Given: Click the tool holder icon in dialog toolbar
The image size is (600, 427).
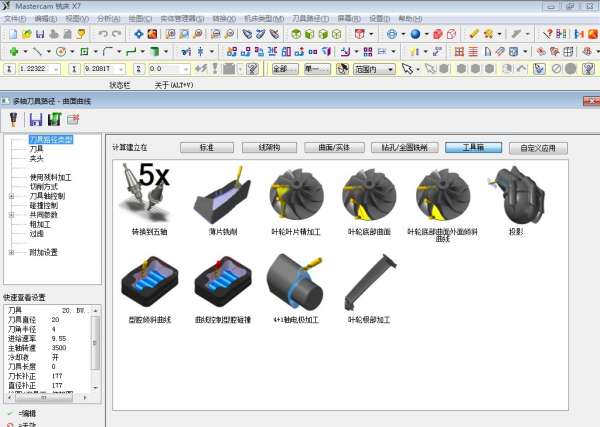Looking at the screenshot, I should (13, 119).
